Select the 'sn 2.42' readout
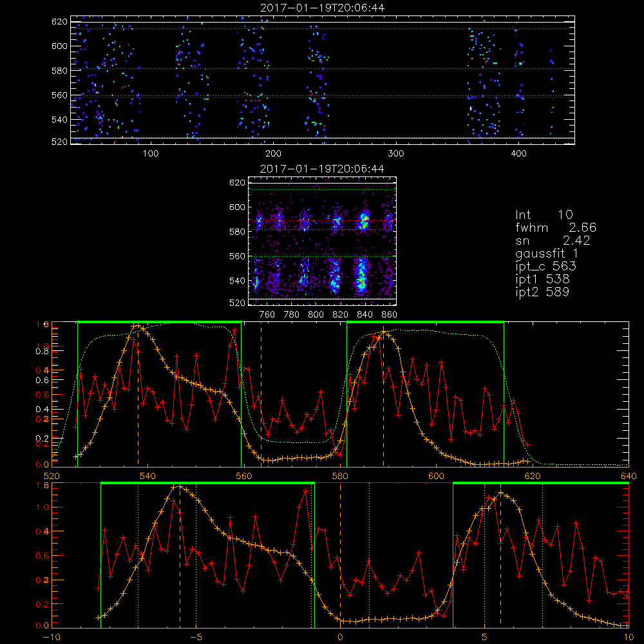 (553, 240)
